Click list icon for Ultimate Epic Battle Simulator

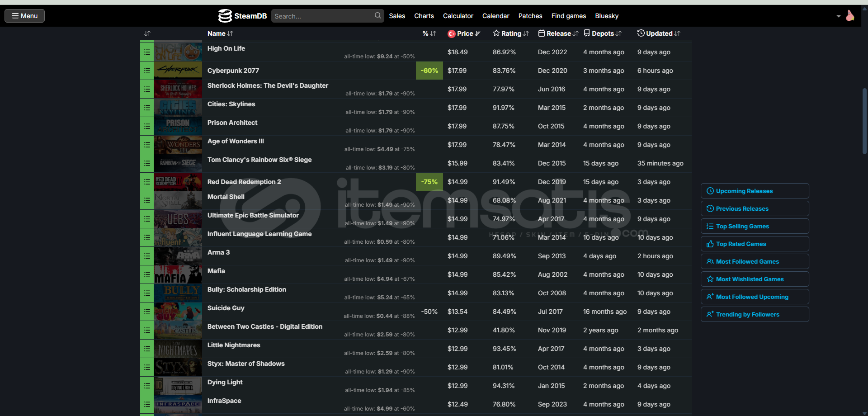147,219
